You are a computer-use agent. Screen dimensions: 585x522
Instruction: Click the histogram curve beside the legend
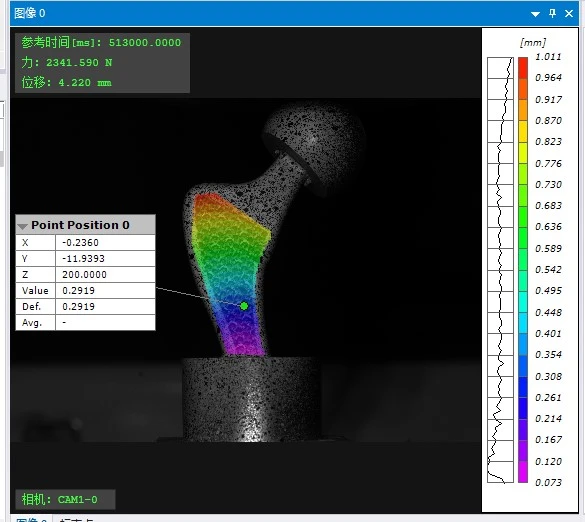coord(500,270)
